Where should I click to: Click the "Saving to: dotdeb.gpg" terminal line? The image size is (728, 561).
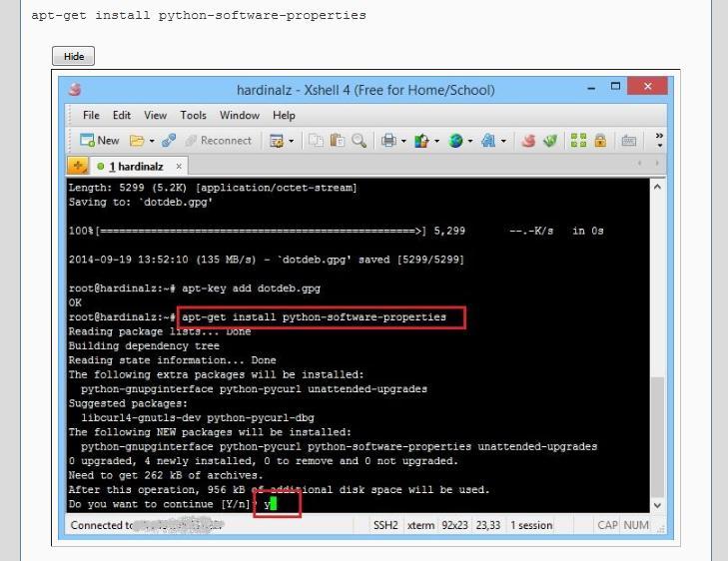[141, 202]
